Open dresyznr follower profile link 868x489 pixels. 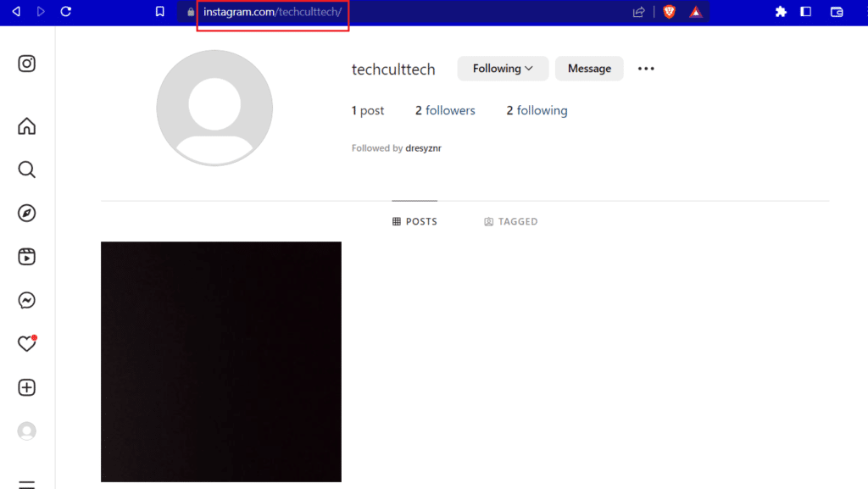pyautogui.click(x=424, y=148)
